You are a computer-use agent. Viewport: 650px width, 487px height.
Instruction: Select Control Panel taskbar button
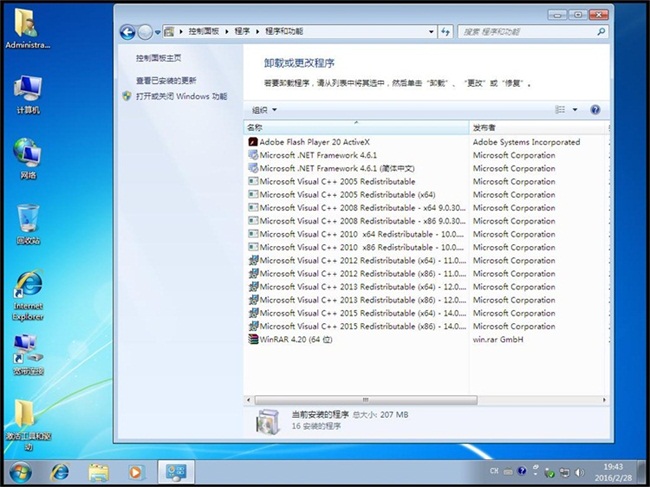pyautogui.click(x=176, y=472)
